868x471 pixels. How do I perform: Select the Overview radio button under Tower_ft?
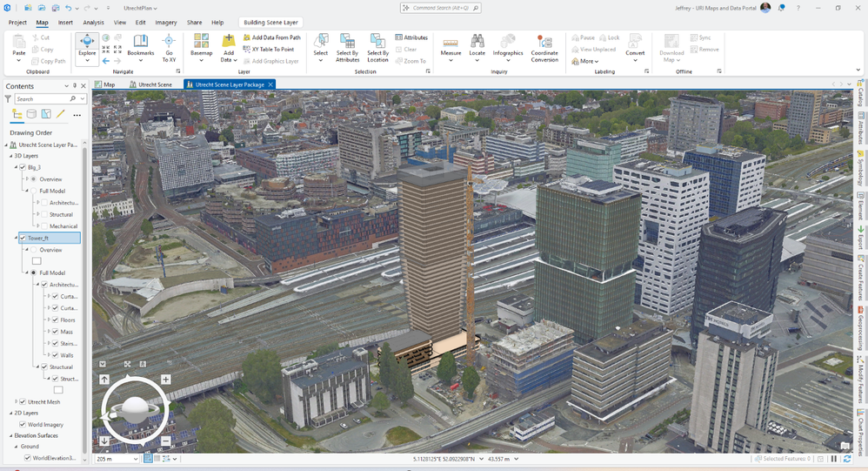(x=34, y=250)
